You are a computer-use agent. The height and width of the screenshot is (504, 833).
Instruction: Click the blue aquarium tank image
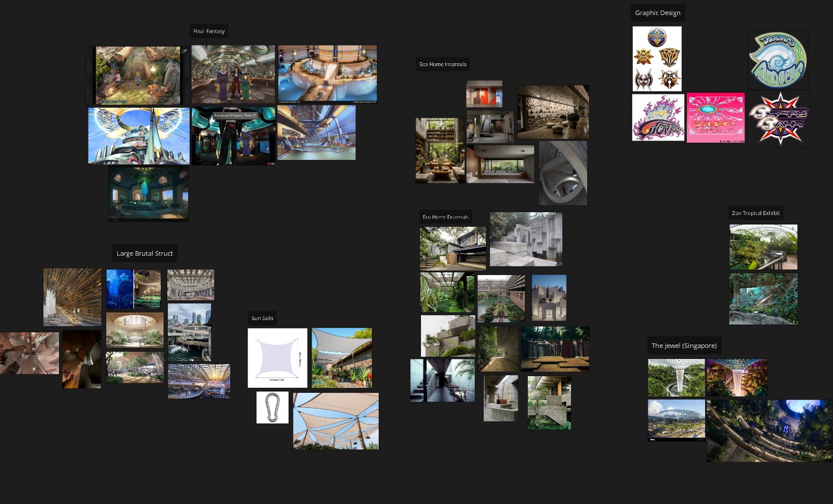point(120,289)
